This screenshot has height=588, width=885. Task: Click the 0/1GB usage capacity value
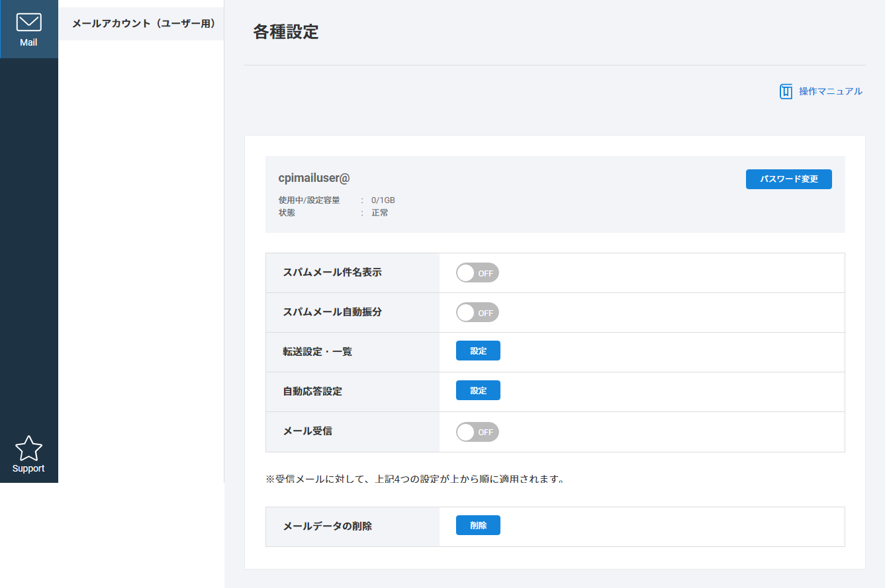coord(383,200)
